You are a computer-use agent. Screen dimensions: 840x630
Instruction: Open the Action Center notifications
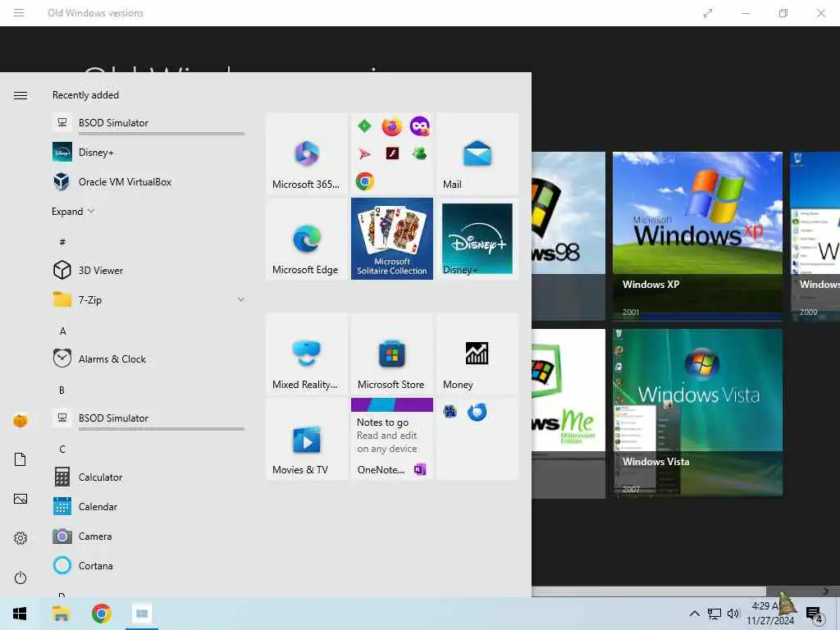[x=814, y=614]
